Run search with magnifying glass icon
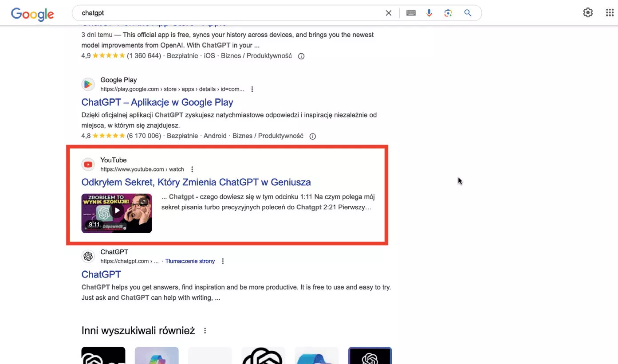 tap(468, 13)
